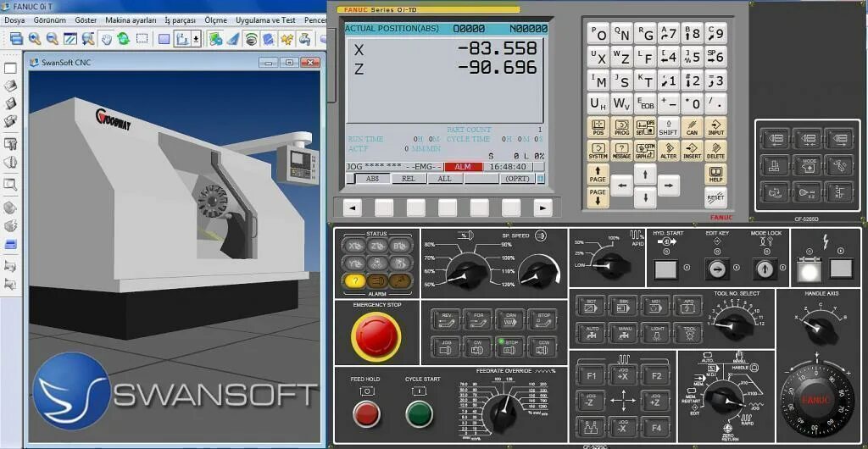Image resolution: width=868 pixels, height=449 pixels.
Task: Click the Zoom Out magnifier toolbar icon
Action: (x=52, y=39)
